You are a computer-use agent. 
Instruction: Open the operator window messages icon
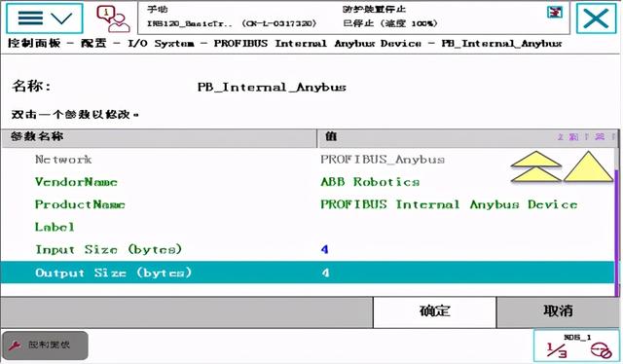(x=113, y=18)
